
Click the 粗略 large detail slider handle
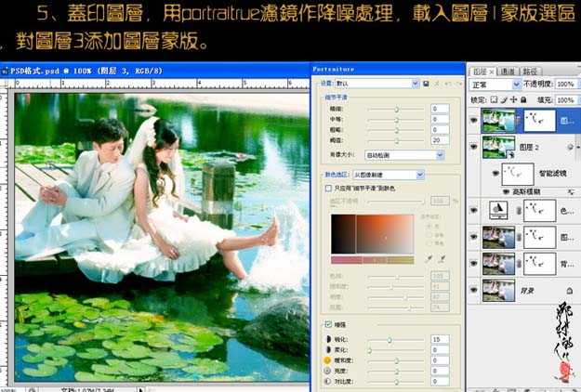click(396, 130)
